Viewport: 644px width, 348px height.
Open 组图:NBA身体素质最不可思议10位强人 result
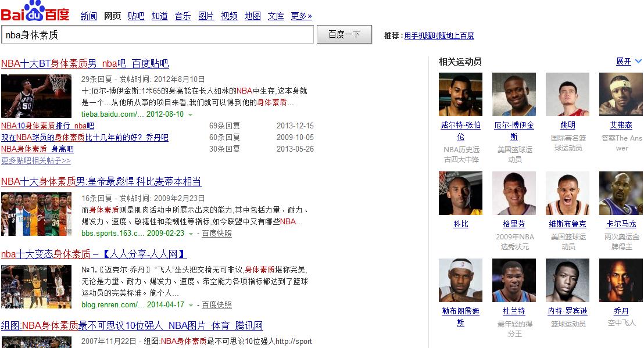[x=132, y=325]
